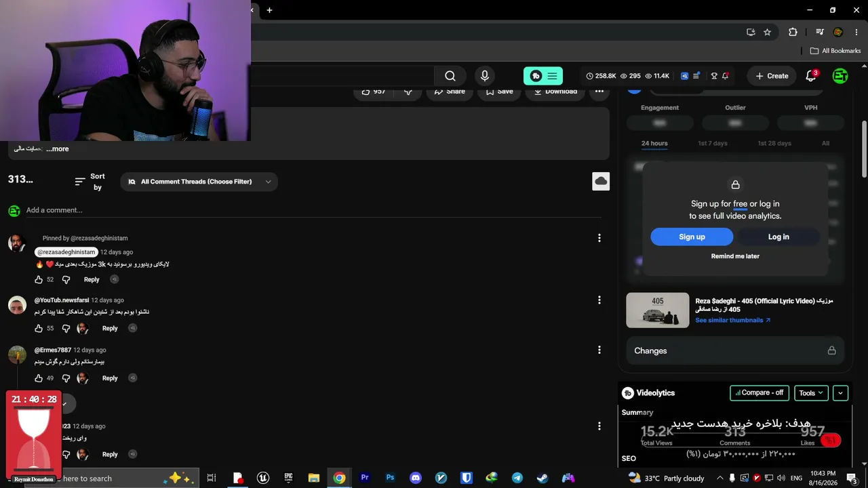868x488 pixels.
Task: Open Premiere Pro from the taskbar
Action: (365, 478)
